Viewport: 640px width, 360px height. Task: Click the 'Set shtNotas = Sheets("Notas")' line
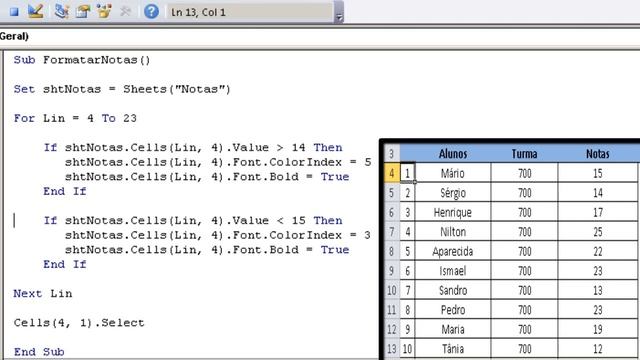click(122, 89)
